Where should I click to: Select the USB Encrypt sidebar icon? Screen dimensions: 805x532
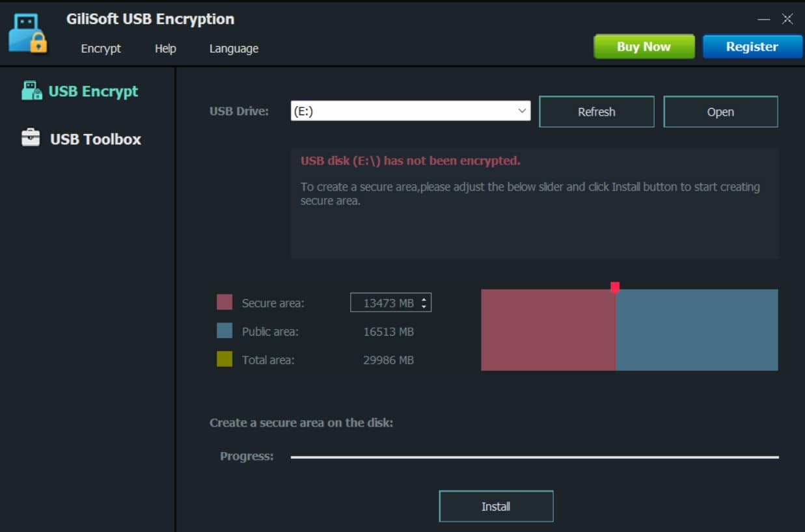coord(78,91)
